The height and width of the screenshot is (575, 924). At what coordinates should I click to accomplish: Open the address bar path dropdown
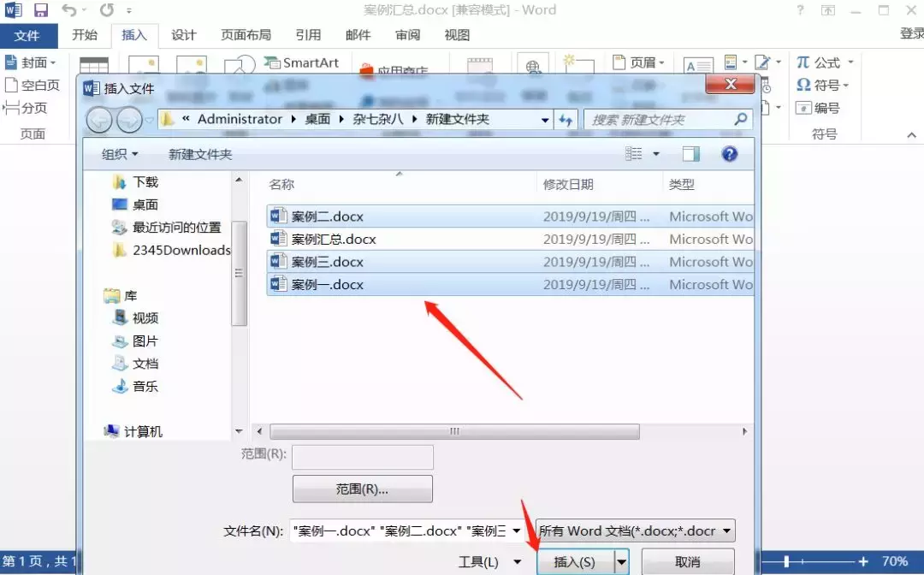[545, 120]
